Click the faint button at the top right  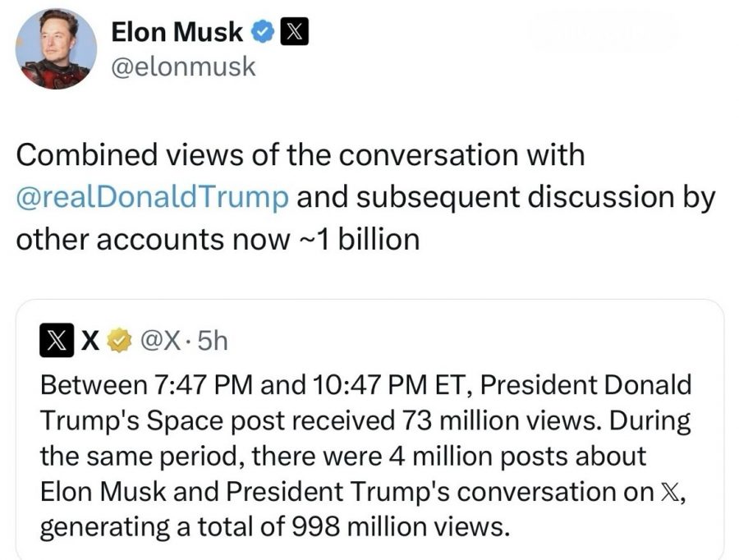(604, 33)
